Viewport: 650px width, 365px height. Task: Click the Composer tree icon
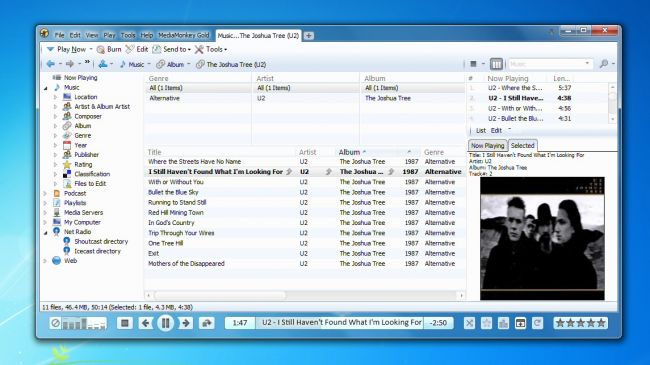click(x=67, y=116)
